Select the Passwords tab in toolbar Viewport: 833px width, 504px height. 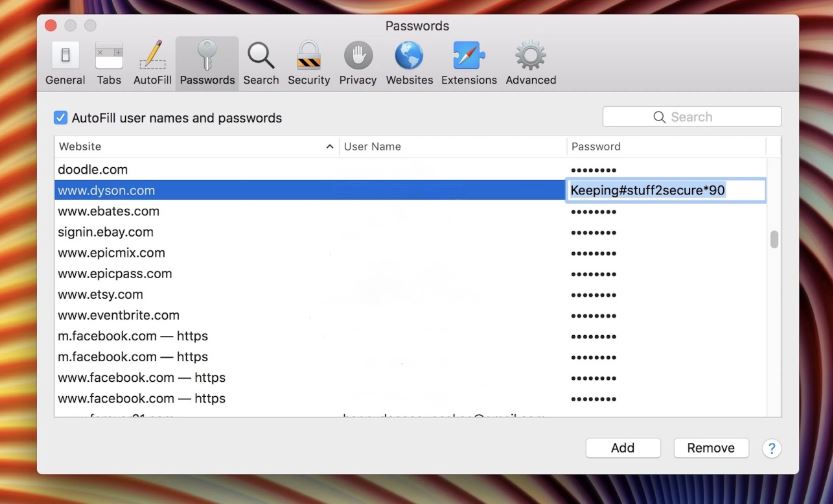click(207, 63)
